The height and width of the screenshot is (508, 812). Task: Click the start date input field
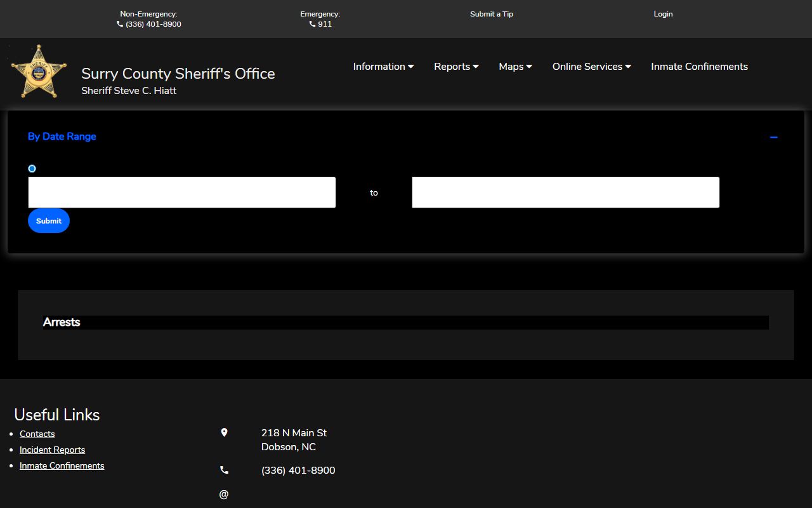pyautogui.click(x=182, y=192)
